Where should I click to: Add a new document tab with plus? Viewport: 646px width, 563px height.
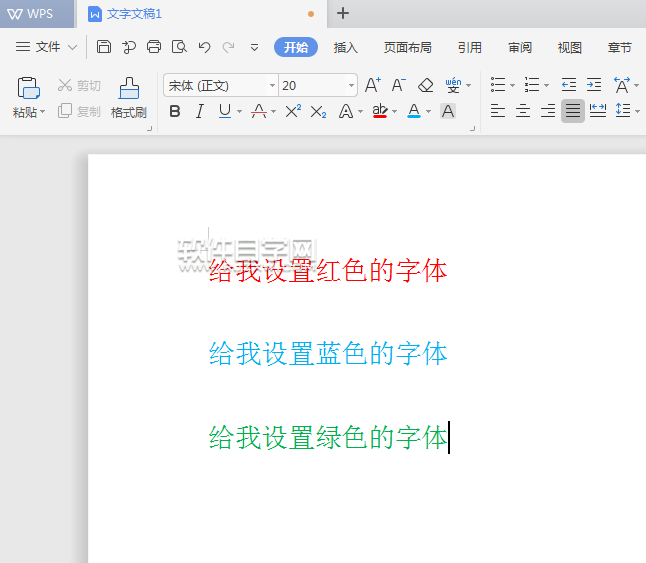[x=343, y=13]
